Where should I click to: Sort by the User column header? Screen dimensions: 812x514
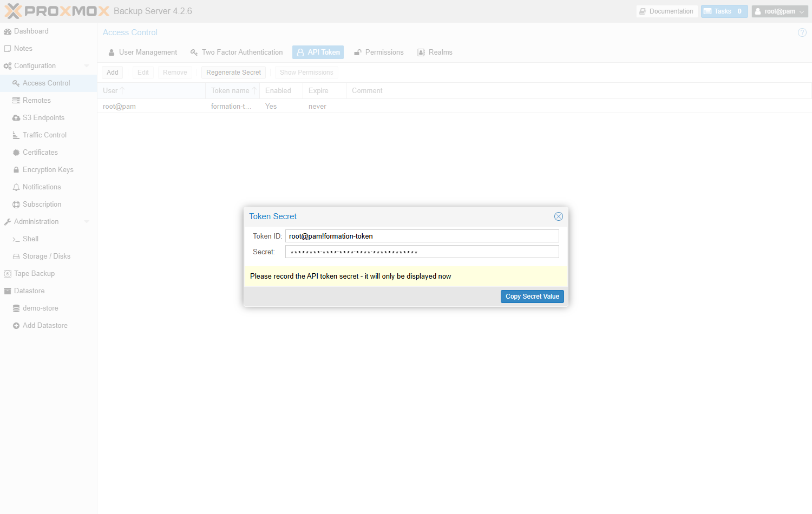pyautogui.click(x=151, y=91)
